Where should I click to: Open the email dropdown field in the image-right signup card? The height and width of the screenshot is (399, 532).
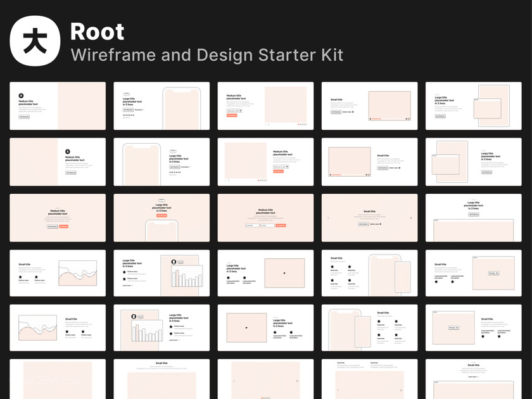pos(234,111)
